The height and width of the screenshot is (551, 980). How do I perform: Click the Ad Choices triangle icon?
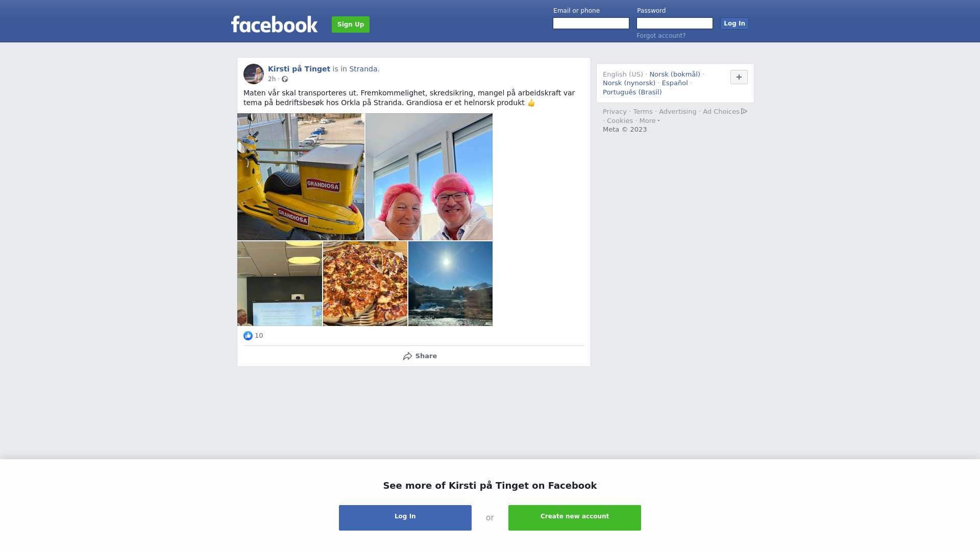pyautogui.click(x=744, y=111)
